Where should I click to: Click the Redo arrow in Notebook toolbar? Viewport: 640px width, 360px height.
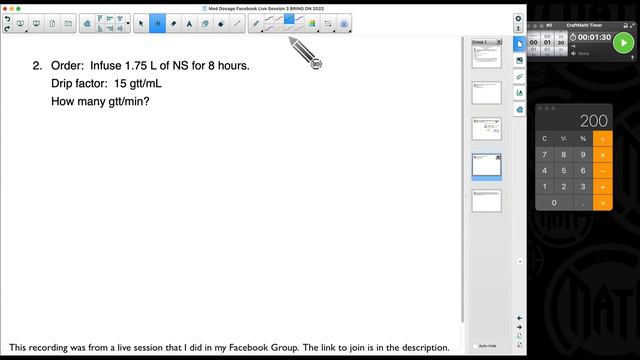(x=7, y=29)
